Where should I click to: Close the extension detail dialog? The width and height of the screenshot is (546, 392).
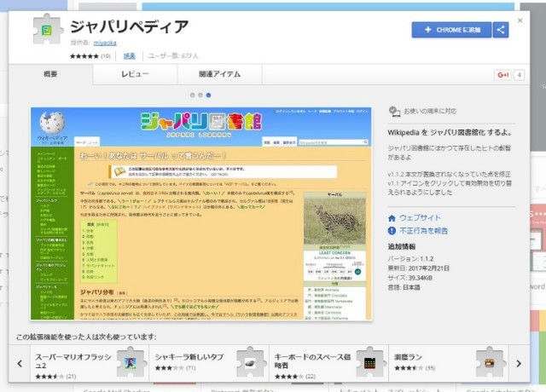520,19
